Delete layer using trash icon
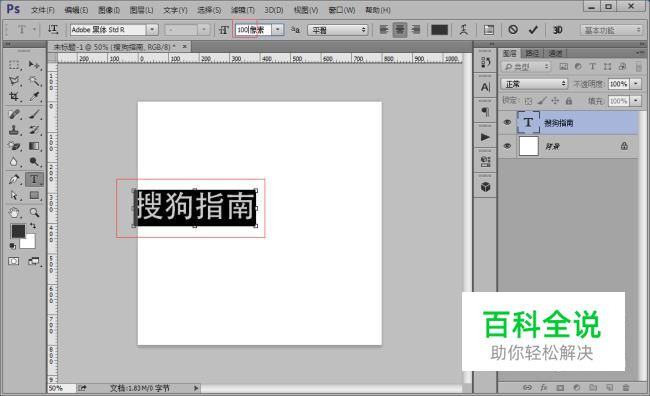 pyautogui.click(x=626, y=388)
